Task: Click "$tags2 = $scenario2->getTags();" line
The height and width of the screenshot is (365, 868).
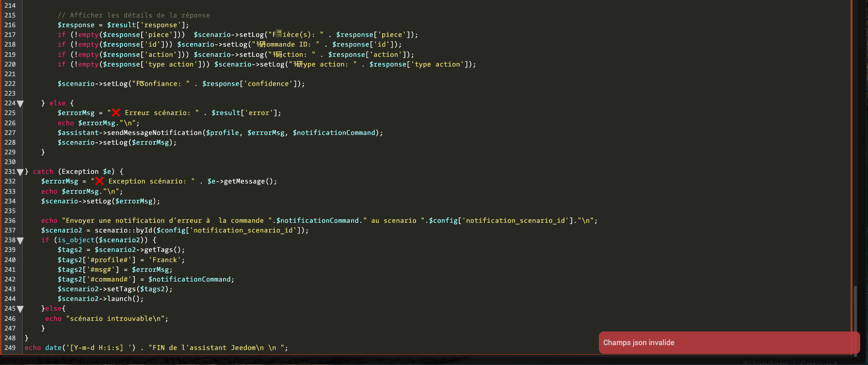Action: (x=121, y=249)
